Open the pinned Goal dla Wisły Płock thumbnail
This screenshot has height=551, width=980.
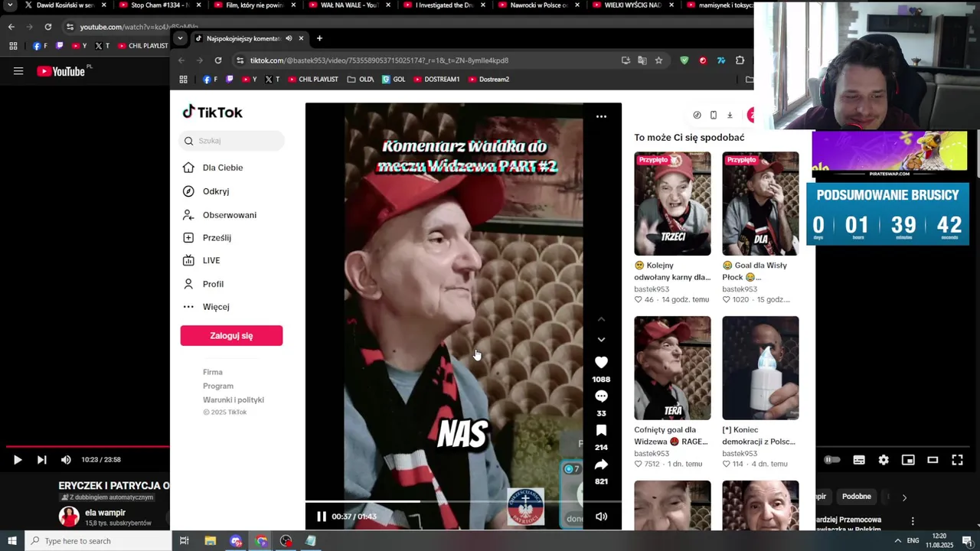point(760,204)
